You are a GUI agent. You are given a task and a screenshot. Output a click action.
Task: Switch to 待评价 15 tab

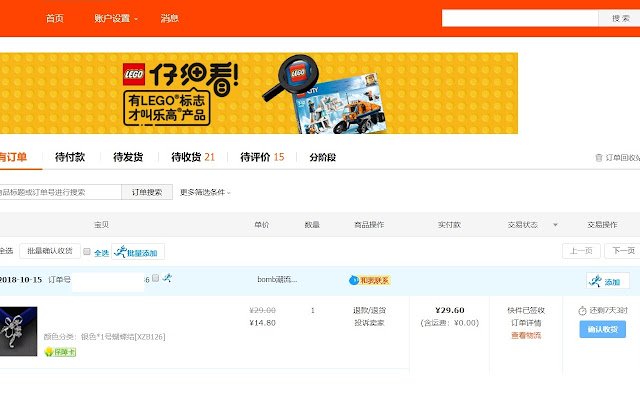point(262,157)
